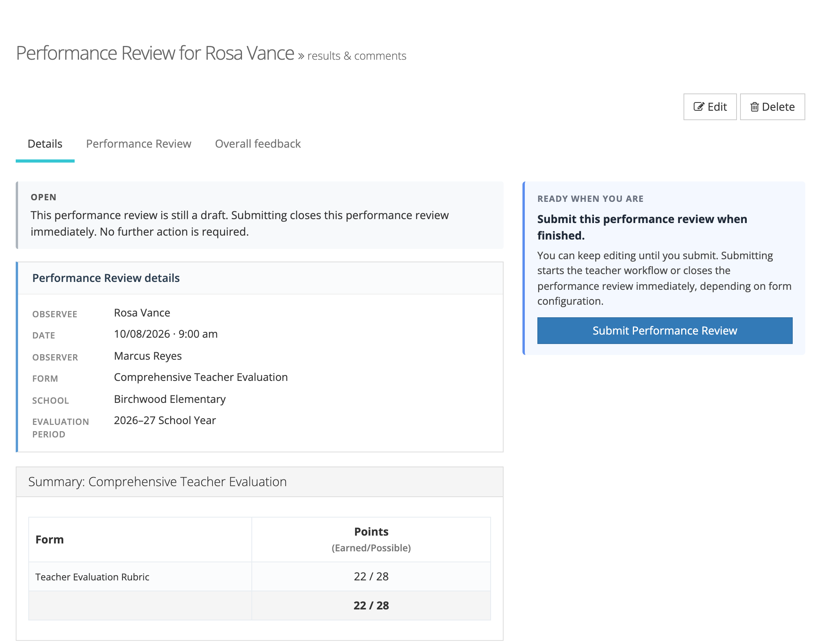Click the page title 'Performance Review for Rosa Vance'
Image resolution: width=821 pixels, height=644 pixels.
pos(155,53)
